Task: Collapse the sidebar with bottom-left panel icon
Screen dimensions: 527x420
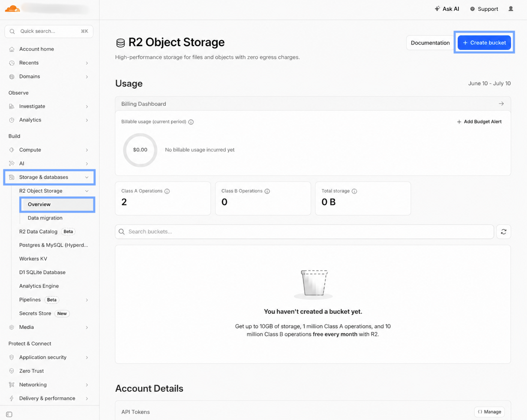Action: coord(9,414)
